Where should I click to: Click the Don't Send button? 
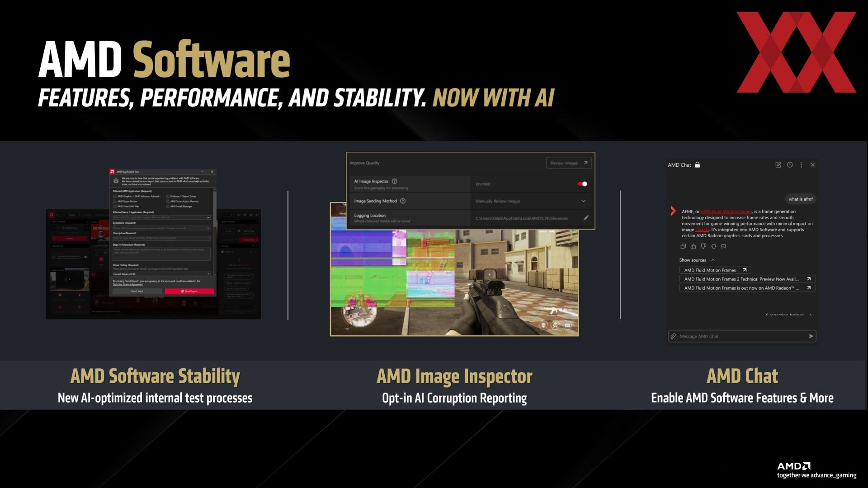137,291
